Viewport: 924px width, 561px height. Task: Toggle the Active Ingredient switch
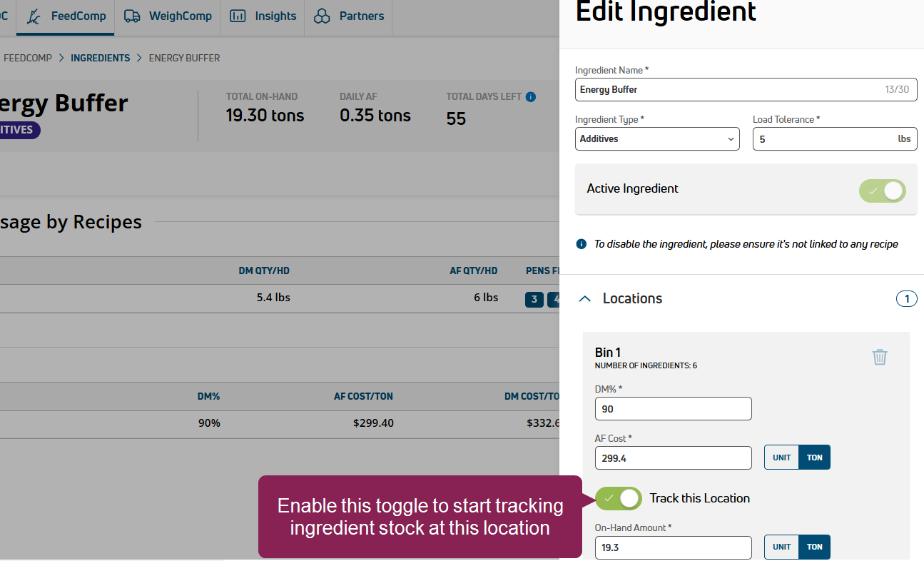883,191
